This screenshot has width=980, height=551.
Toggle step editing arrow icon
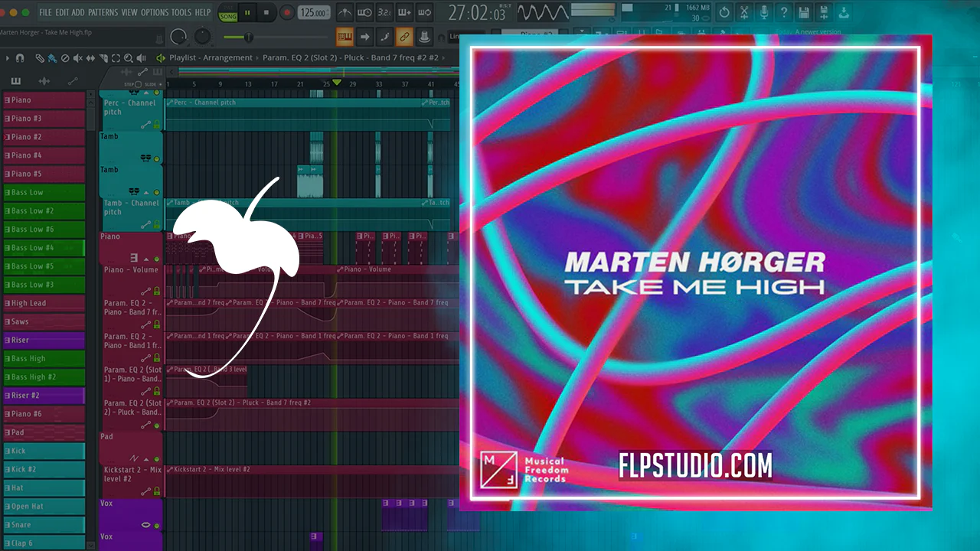(x=364, y=37)
